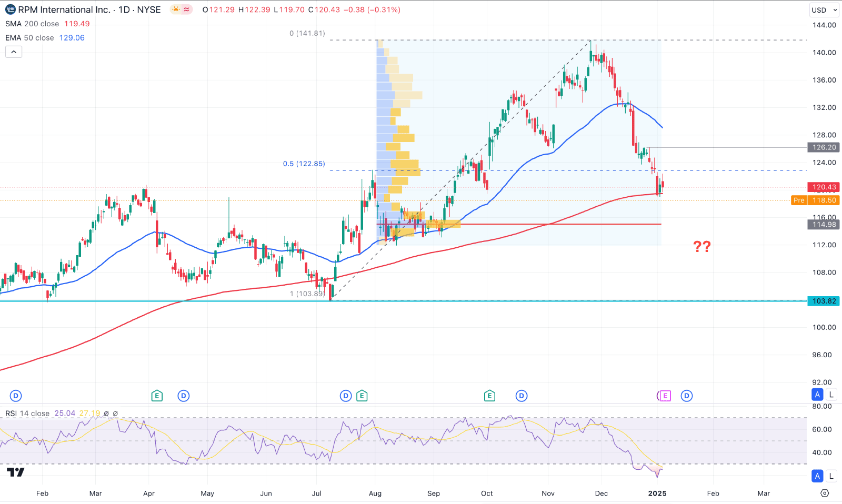Click the RPM International company logo icon

click(x=10, y=9)
